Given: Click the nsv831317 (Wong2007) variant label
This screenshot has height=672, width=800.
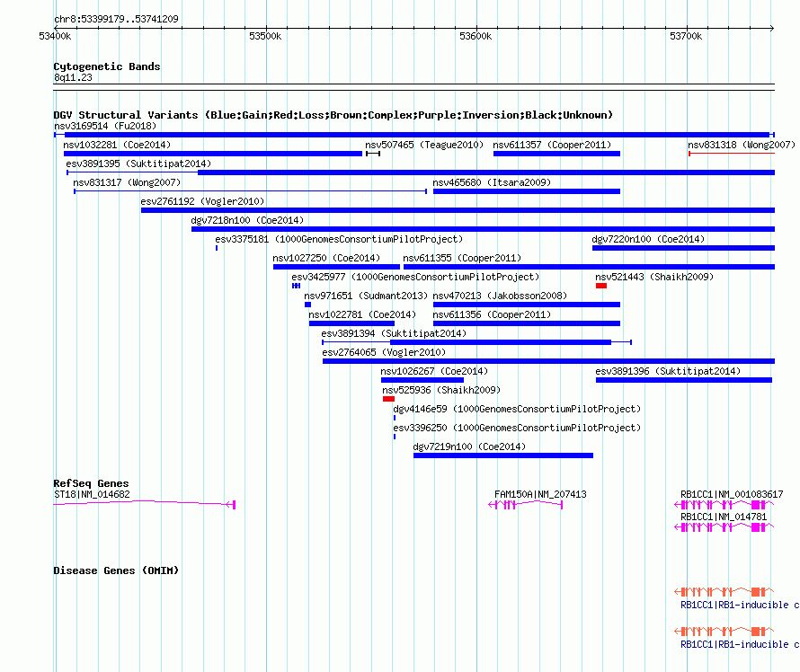Looking at the screenshot, I should click(127, 182).
